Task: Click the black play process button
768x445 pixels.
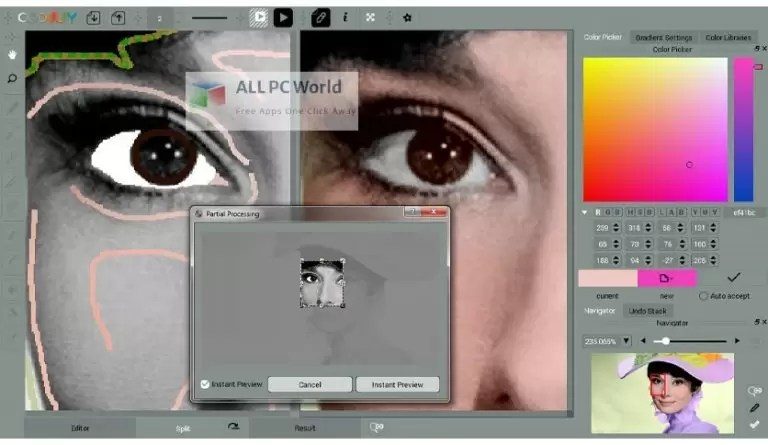Action: (x=283, y=18)
